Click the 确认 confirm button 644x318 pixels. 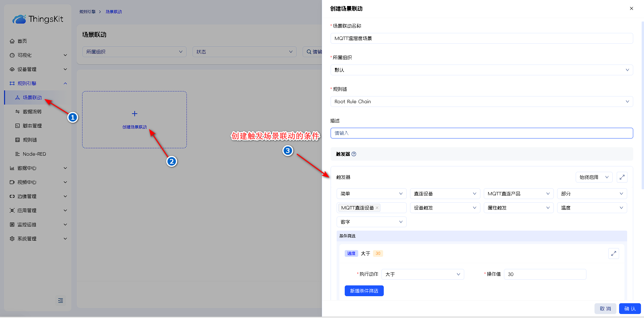coord(630,309)
